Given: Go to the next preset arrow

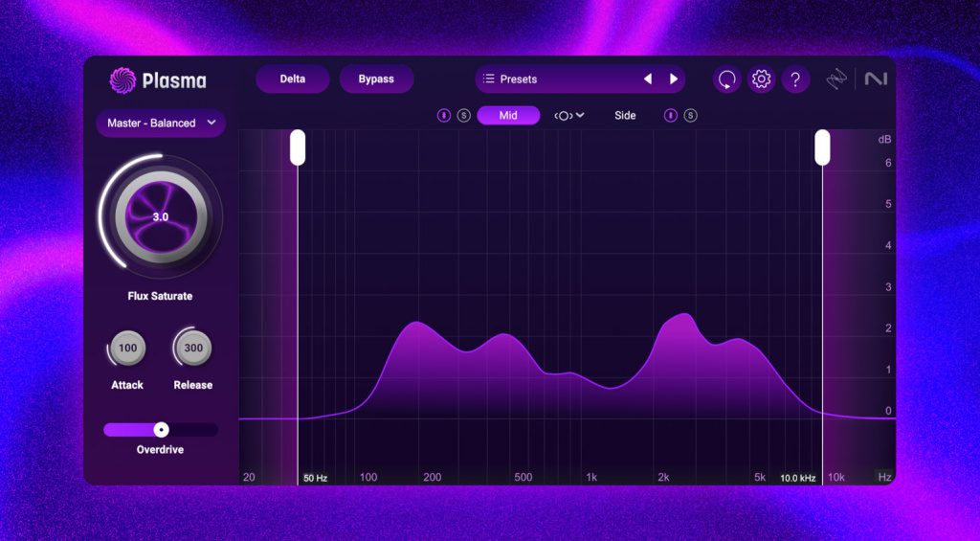Looking at the screenshot, I should [x=674, y=79].
